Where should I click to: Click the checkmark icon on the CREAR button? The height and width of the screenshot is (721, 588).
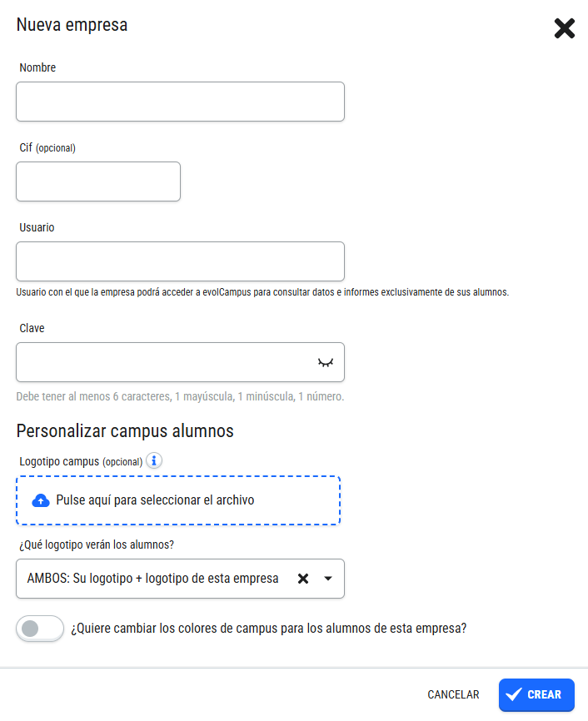[514, 694]
